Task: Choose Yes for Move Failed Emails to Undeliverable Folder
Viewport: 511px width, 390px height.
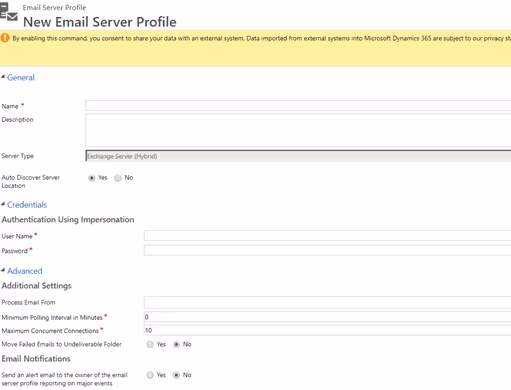Action: [150, 344]
